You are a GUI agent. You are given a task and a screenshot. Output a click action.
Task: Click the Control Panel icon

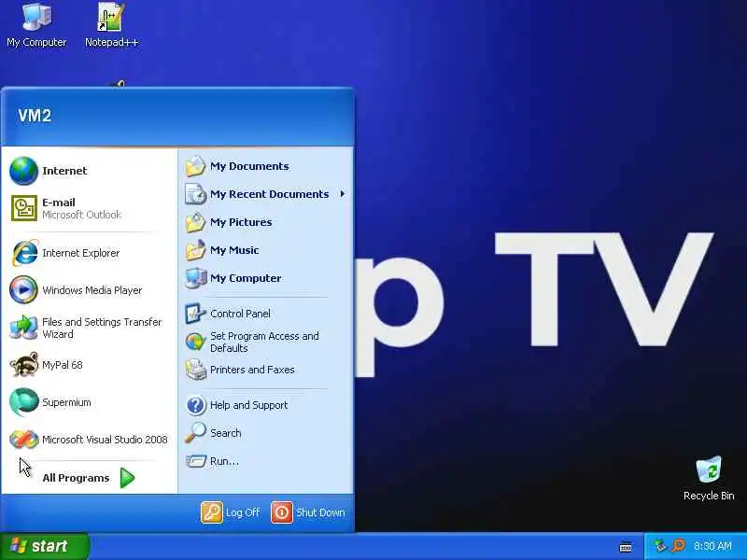coord(195,314)
